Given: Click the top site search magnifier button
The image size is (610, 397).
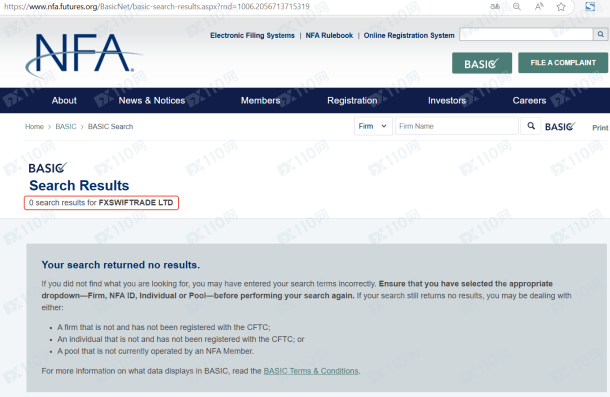Looking at the screenshot, I should [601, 34].
